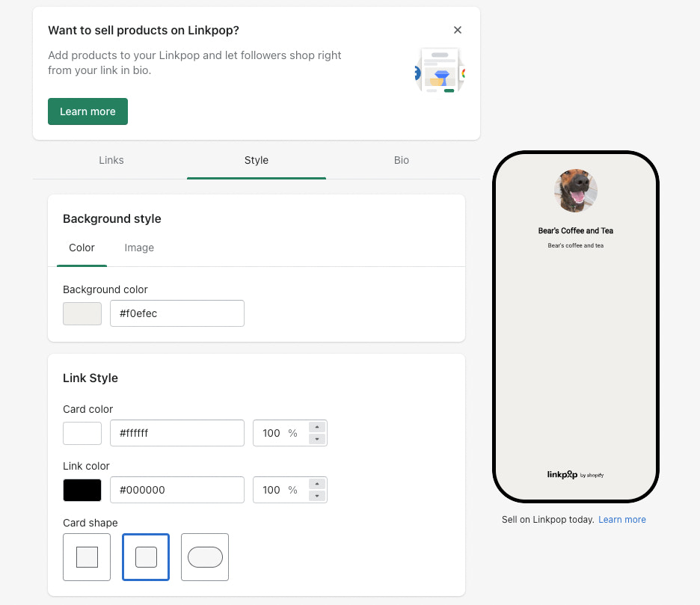
Task: Click the Linkpop logo in the phone preview
Action: click(575, 474)
